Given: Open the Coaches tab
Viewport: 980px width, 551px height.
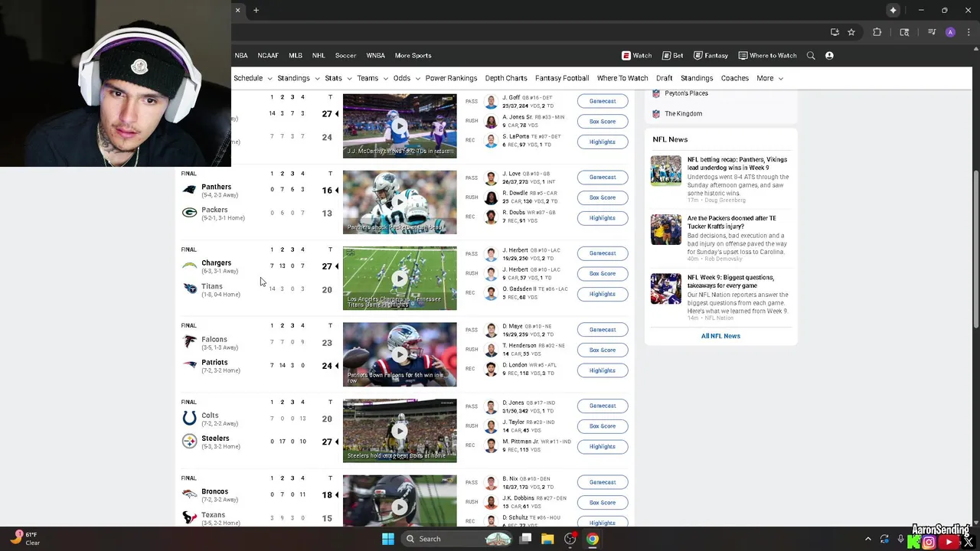Looking at the screenshot, I should click(x=735, y=78).
